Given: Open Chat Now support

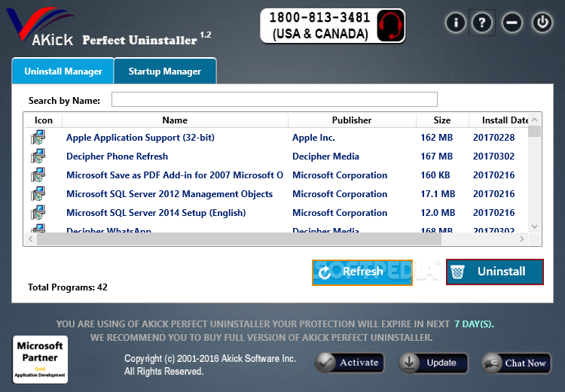Looking at the screenshot, I should 516,363.
